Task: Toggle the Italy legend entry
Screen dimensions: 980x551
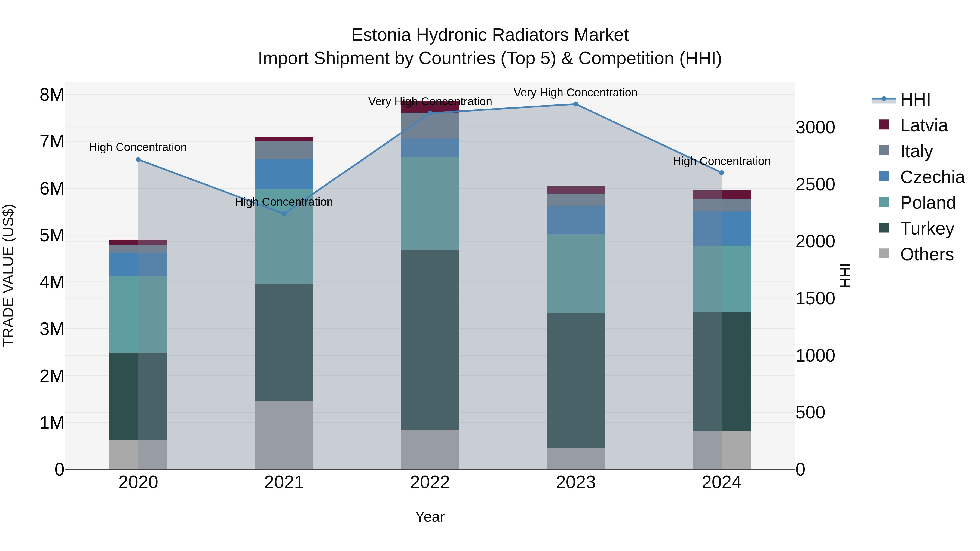Action: (905, 151)
